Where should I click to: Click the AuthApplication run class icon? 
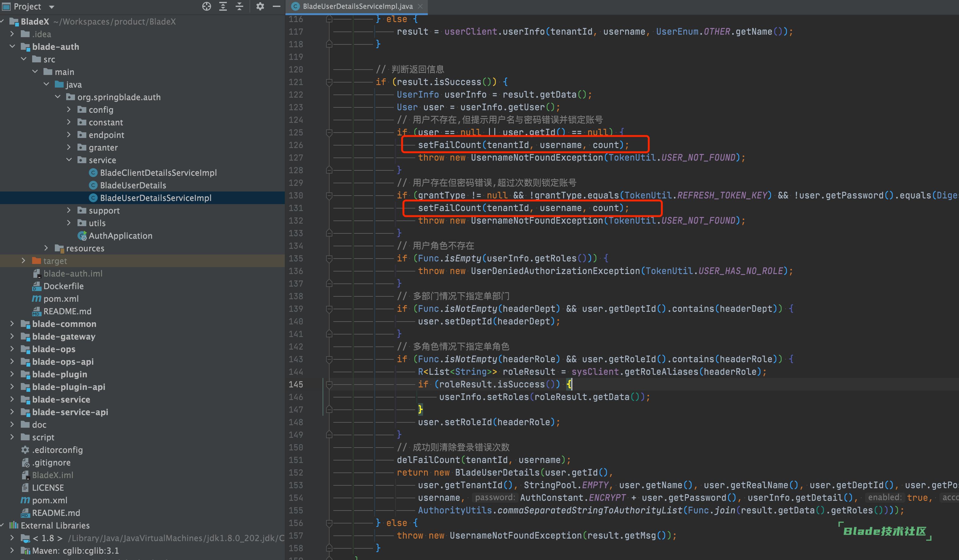point(82,236)
